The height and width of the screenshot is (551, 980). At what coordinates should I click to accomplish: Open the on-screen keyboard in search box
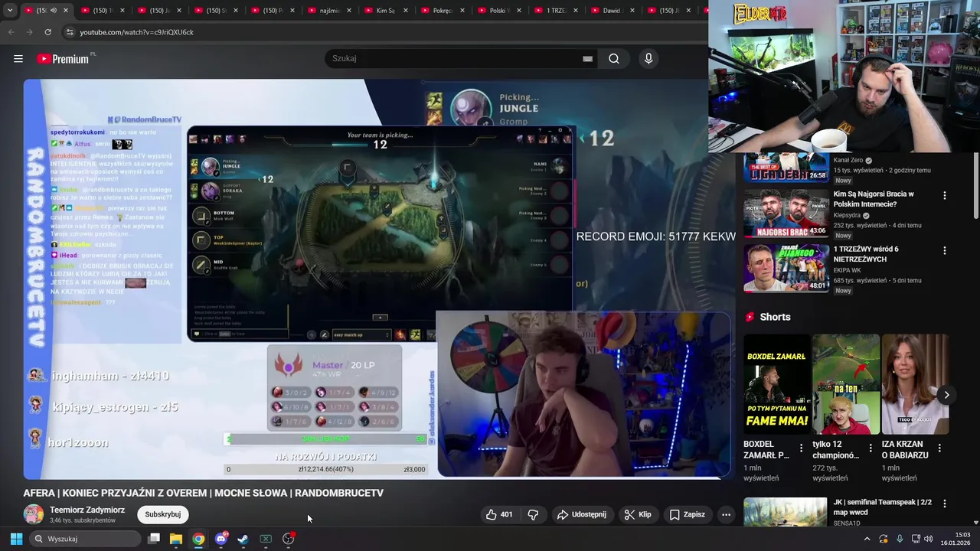pyautogui.click(x=587, y=59)
